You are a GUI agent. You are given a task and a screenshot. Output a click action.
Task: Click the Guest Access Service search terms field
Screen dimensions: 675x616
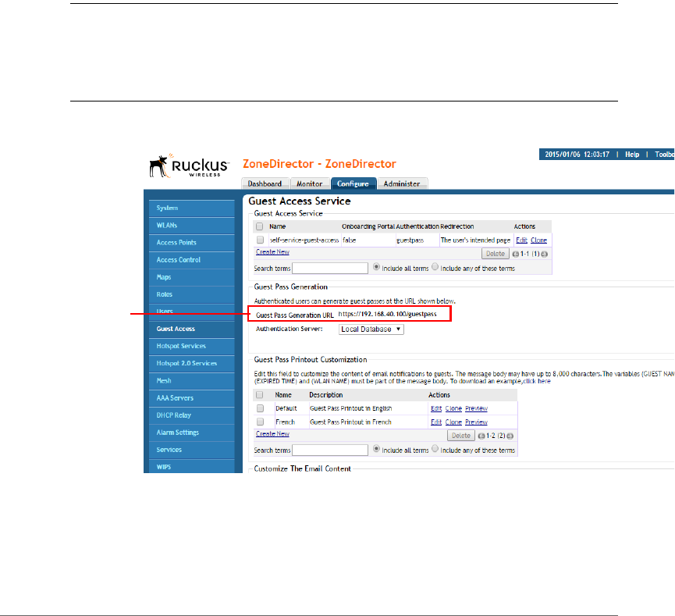click(330, 269)
